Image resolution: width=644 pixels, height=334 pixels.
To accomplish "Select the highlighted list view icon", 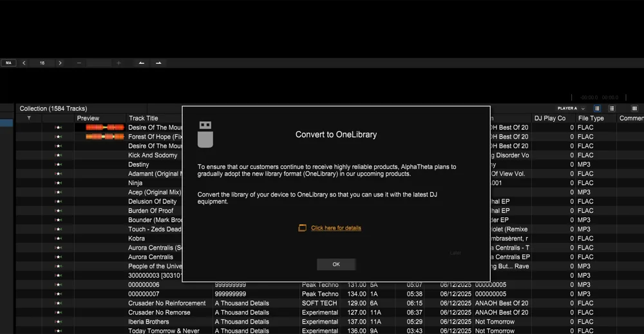I will (597, 108).
